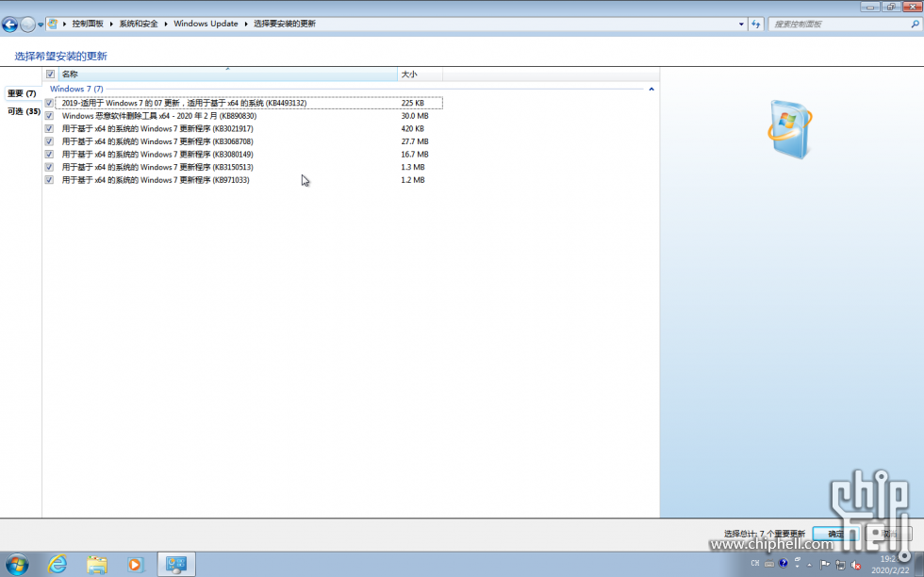Open the clock showing 2020/2/22

[x=890, y=565]
